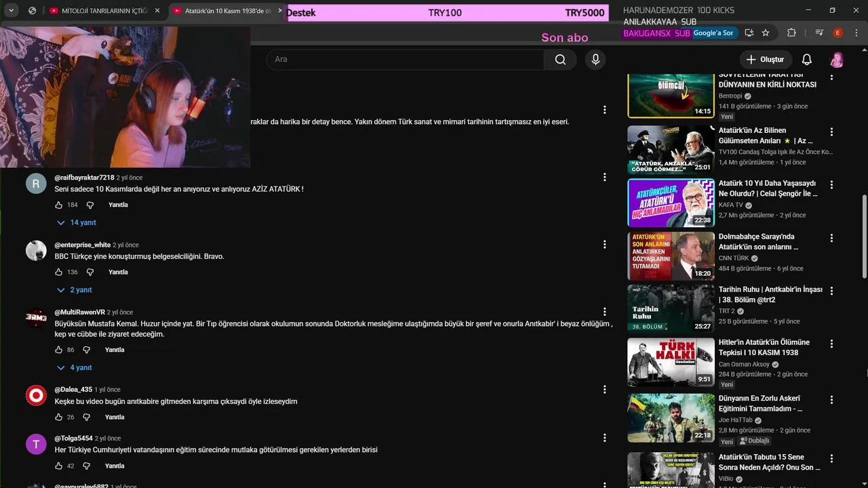
Task: Open the globe icon pinned tab
Action: coord(32,11)
